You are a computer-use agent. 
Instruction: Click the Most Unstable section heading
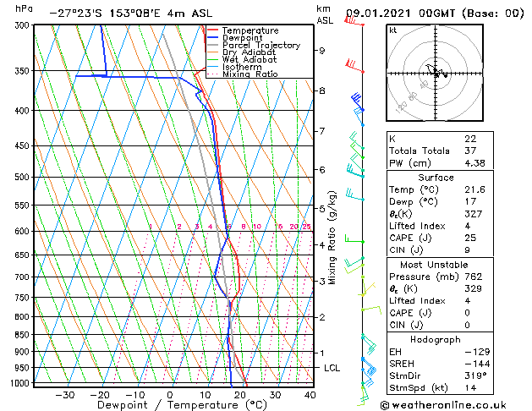[x=434, y=265]
